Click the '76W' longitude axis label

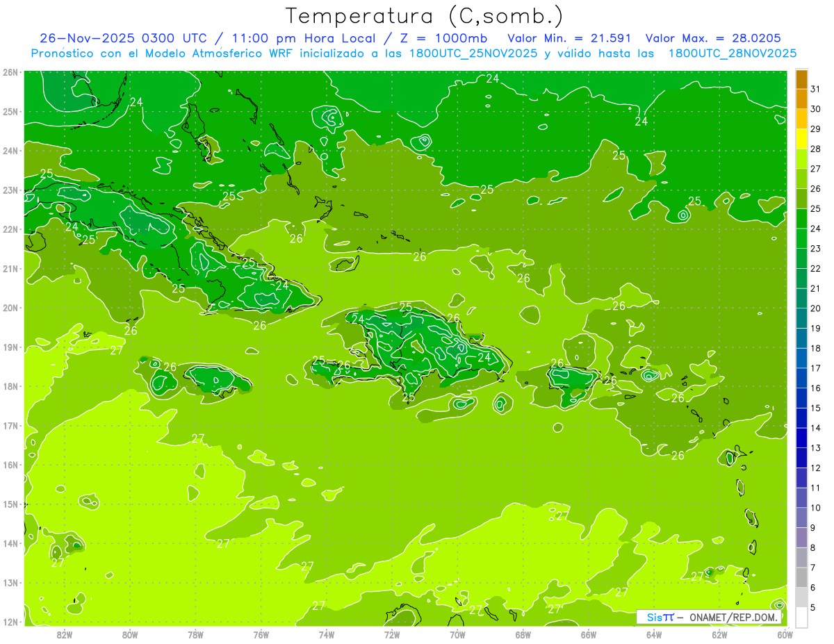pyautogui.click(x=261, y=634)
